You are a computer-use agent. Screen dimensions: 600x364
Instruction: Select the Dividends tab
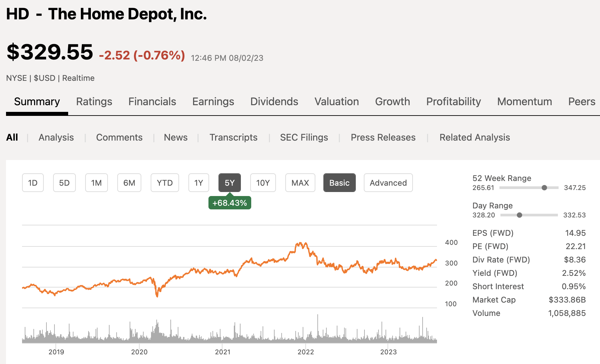click(x=274, y=102)
